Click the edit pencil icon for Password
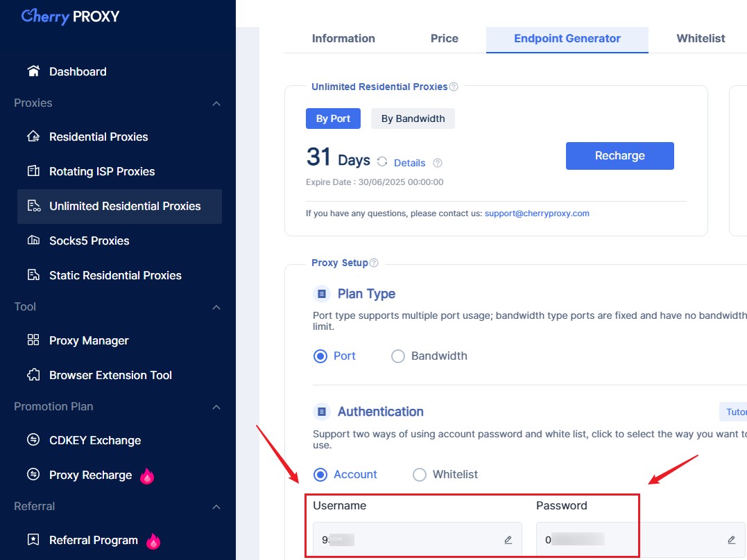 pos(731,539)
